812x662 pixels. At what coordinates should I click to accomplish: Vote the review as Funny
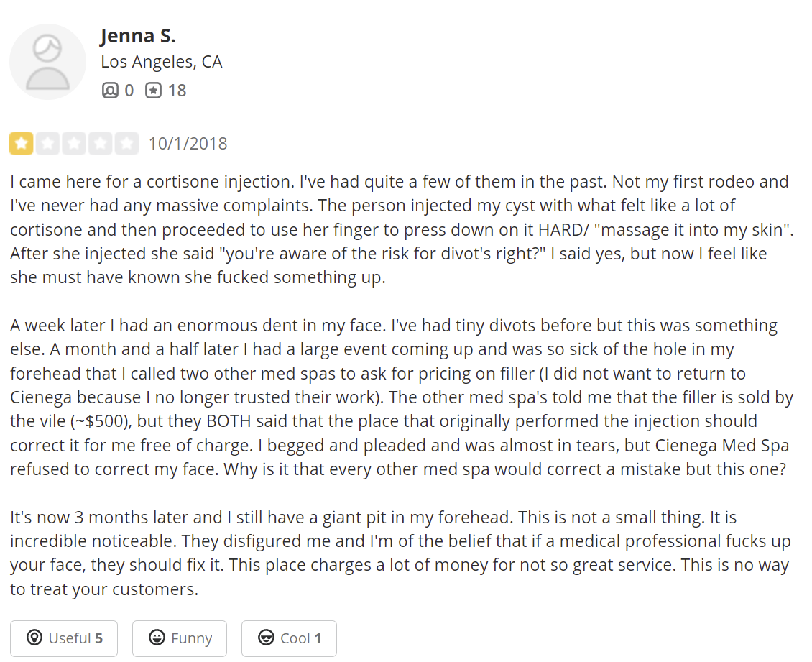pyautogui.click(x=179, y=638)
